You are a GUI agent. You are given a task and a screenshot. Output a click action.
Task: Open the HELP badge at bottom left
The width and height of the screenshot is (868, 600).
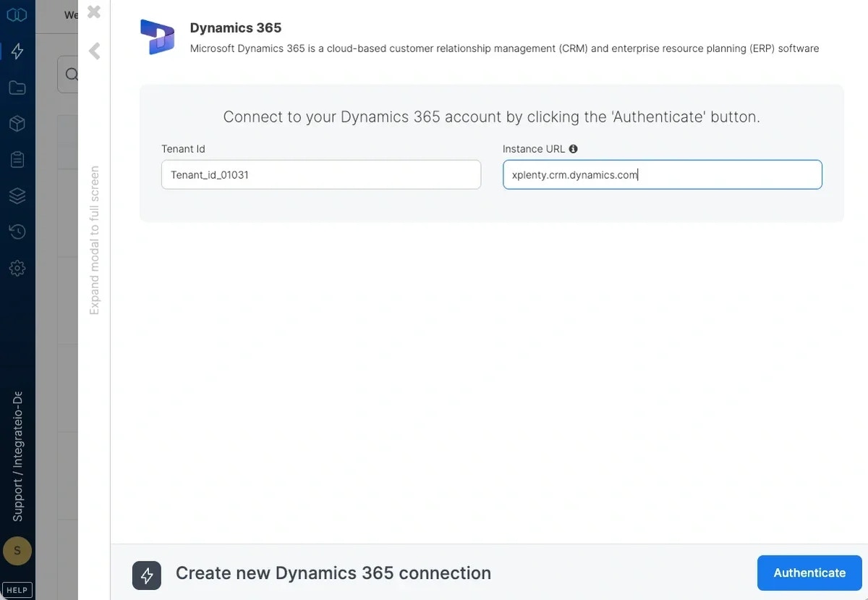tap(17, 589)
